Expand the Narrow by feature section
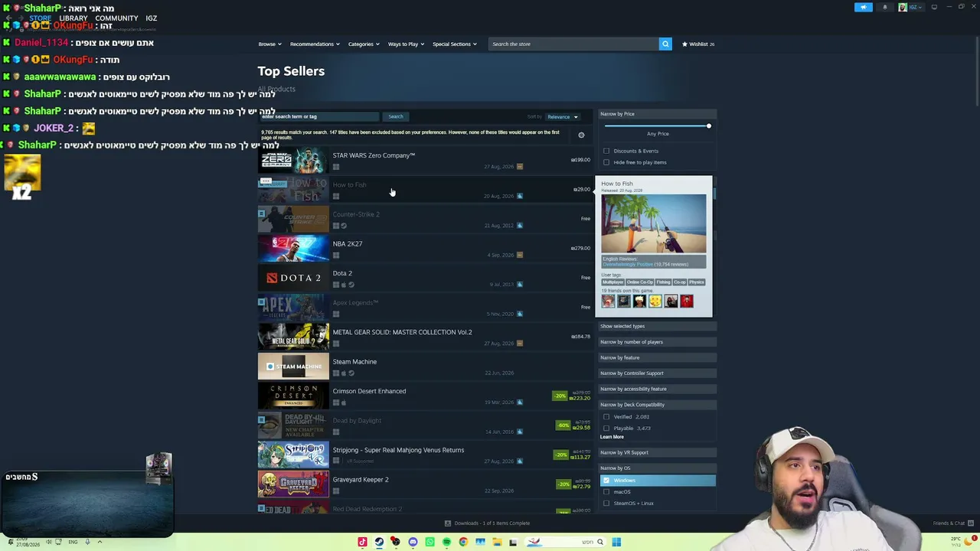The image size is (980, 551). point(656,357)
